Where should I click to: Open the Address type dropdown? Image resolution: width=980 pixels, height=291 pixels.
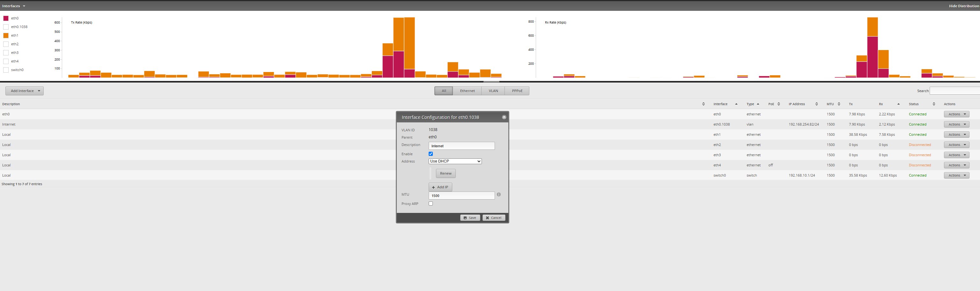(455, 161)
